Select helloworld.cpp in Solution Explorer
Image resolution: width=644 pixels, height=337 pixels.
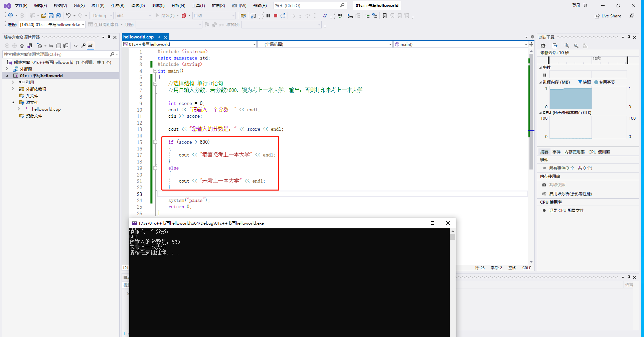click(x=46, y=109)
